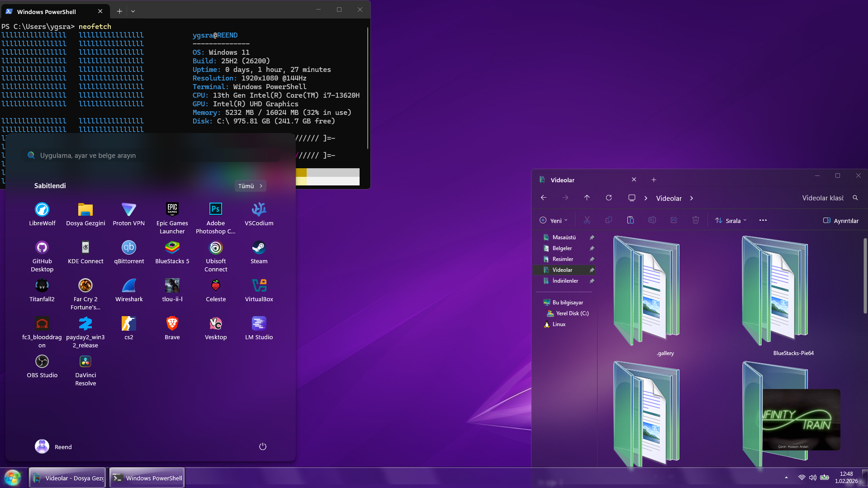Toggle the Ayrıntılar details pane

click(841, 221)
